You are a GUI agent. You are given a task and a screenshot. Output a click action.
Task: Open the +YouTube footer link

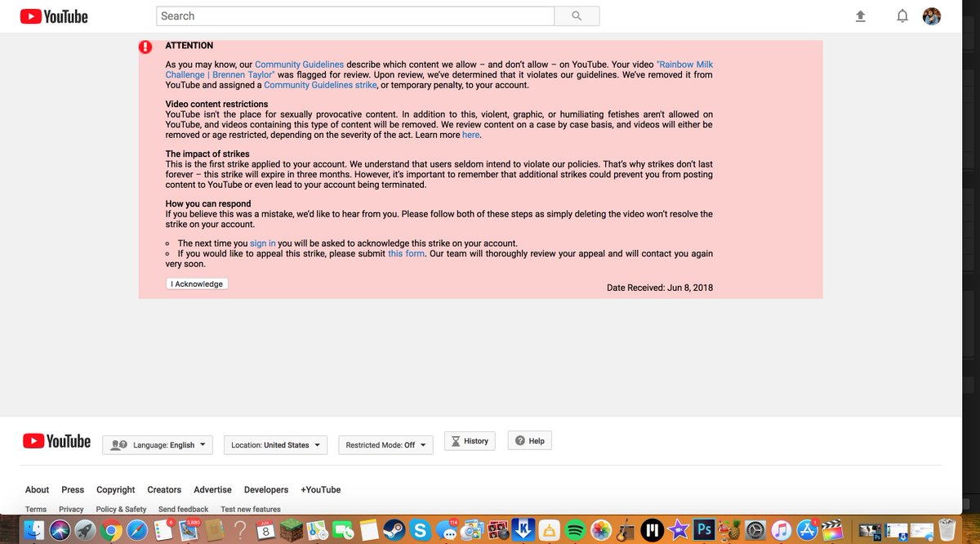tap(321, 490)
